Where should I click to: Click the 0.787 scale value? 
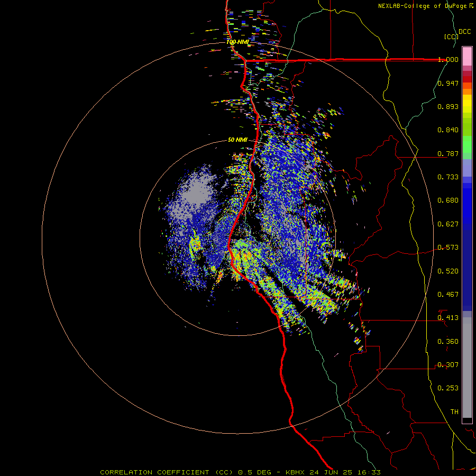click(x=448, y=153)
